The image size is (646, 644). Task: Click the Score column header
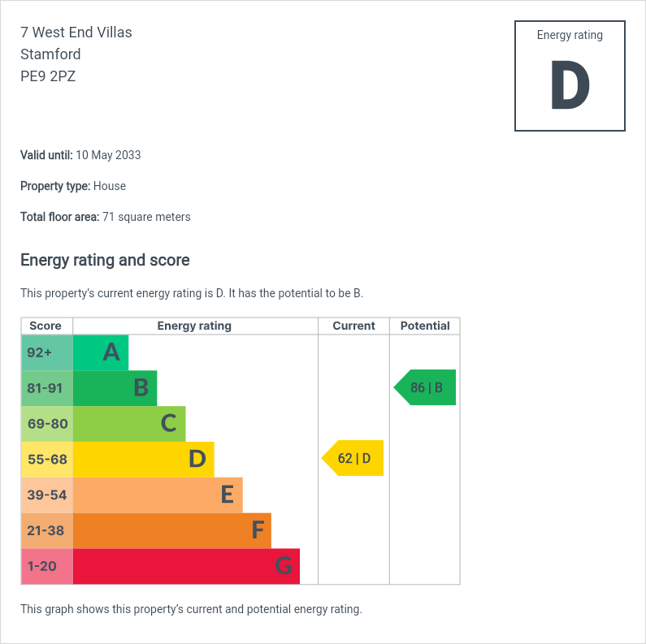click(x=46, y=326)
